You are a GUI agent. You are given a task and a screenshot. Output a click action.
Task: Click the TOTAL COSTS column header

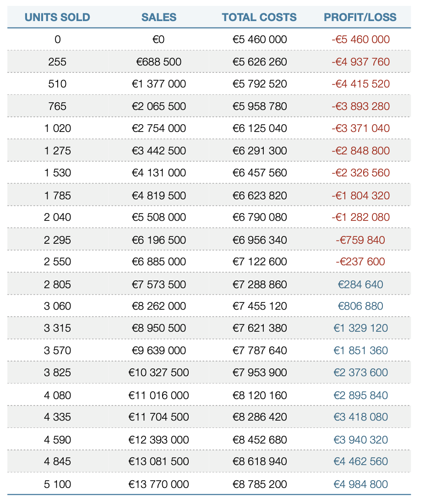[x=259, y=17]
